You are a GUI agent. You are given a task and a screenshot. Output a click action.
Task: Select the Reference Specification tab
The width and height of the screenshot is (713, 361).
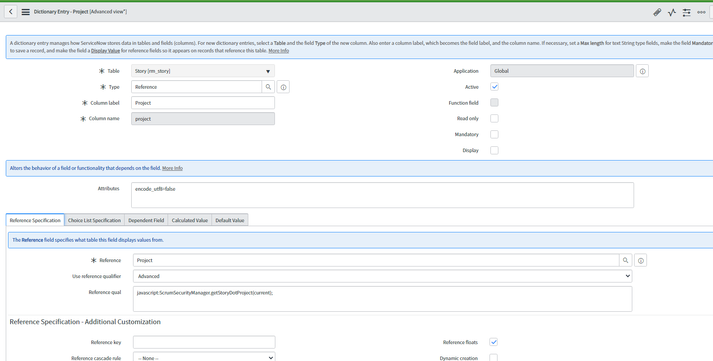pos(35,220)
